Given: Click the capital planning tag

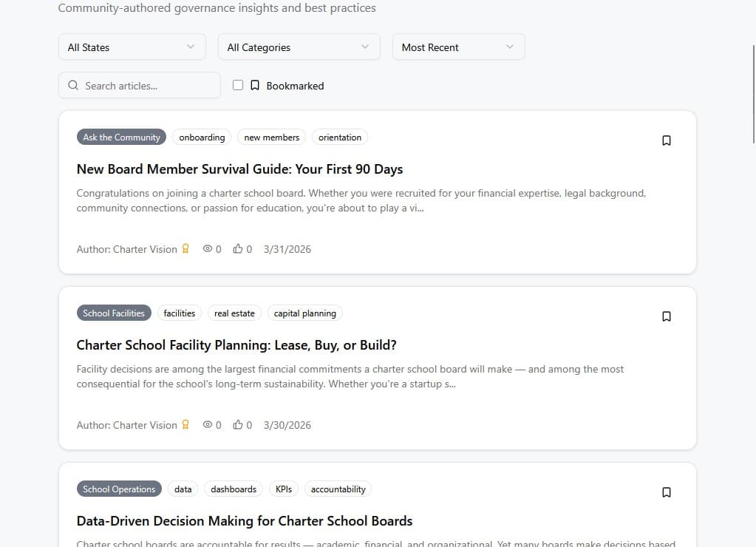Looking at the screenshot, I should click(x=304, y=313).
